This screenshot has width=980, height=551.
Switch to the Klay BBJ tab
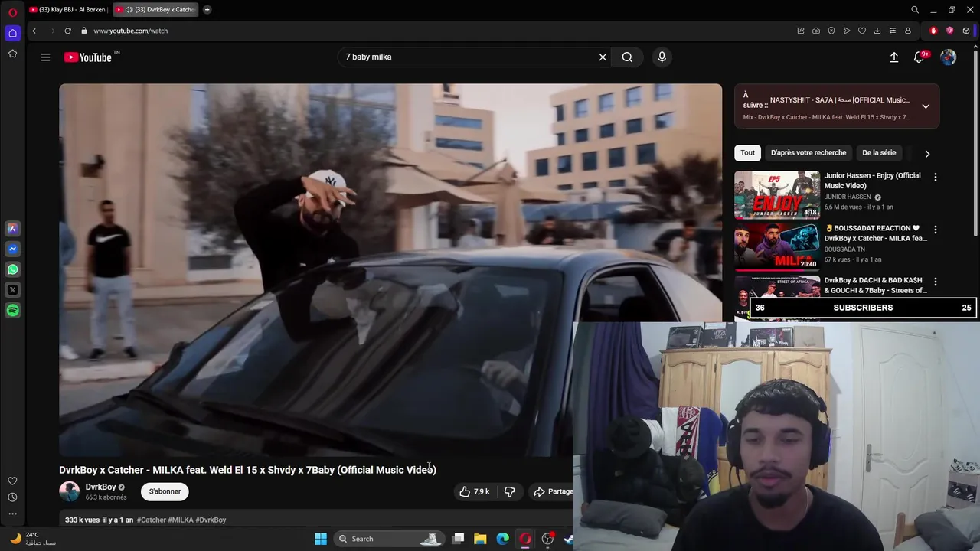pyautogui.click(x=67, y=10)
